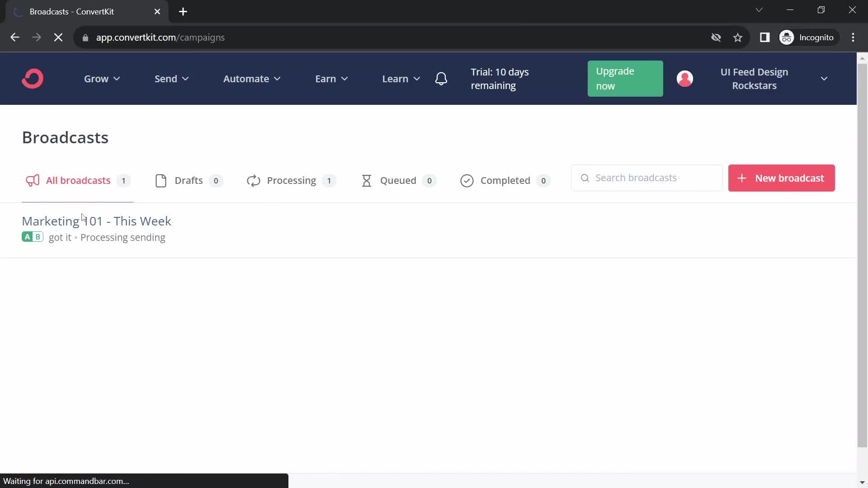868x488 pixels.
Task: Click the ConvertKit logo icon
Action: (x=32, y=79)
